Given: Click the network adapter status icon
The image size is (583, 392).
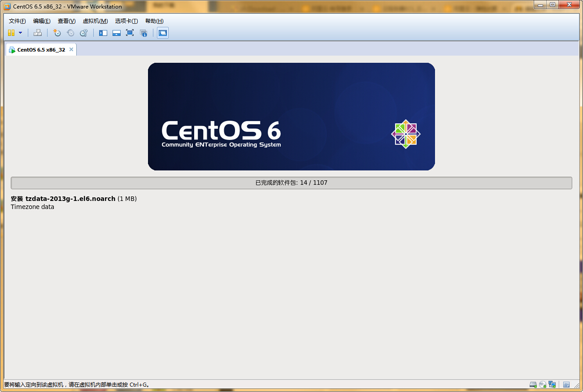Looking at the screenshot, I should tap(552, 384).
